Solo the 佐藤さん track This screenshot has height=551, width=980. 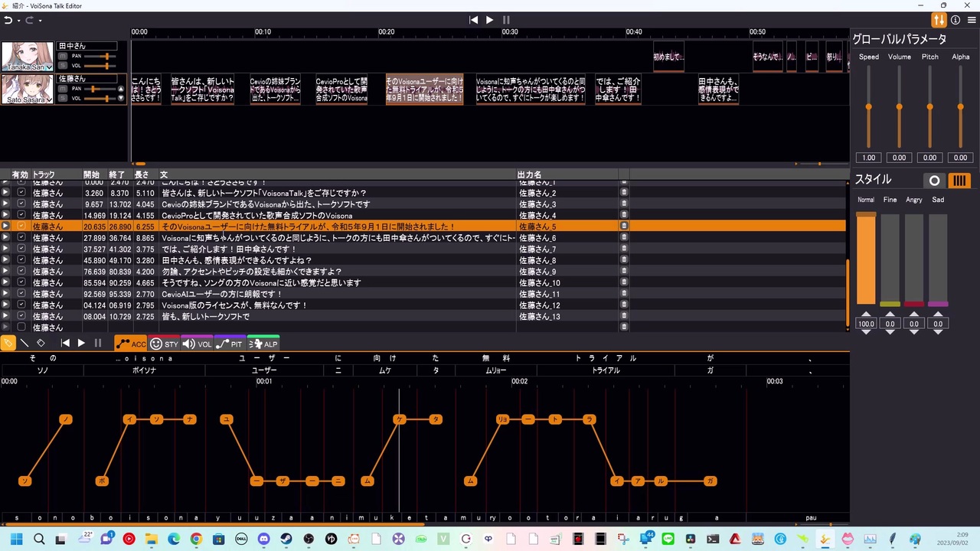(63, 98)
